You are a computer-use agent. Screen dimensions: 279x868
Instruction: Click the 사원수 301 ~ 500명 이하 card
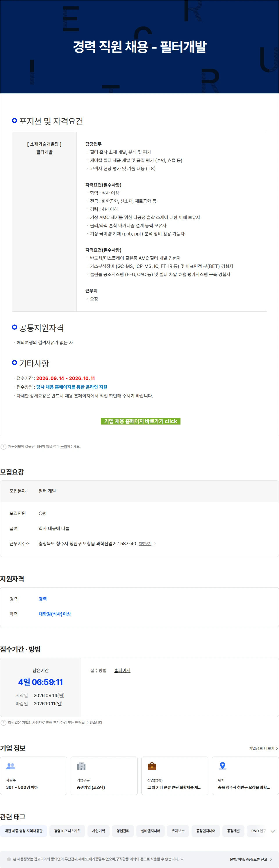tap(34, 775)
